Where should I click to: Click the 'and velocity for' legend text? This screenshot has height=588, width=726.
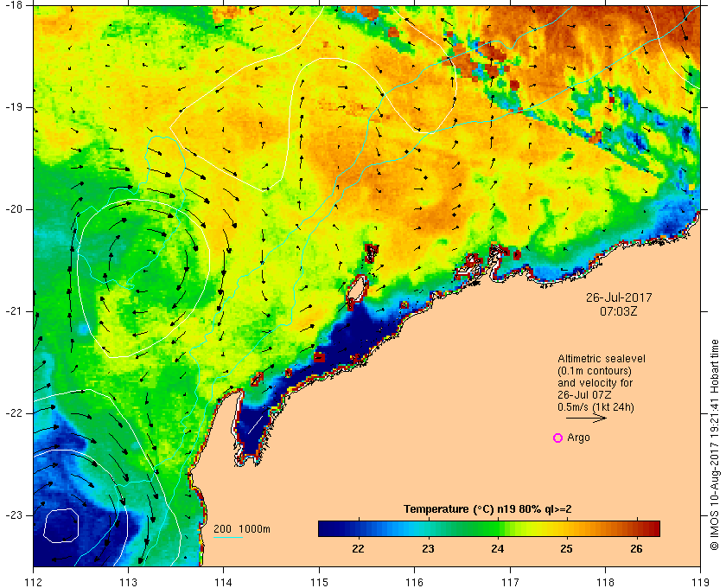tap(595, 383)
